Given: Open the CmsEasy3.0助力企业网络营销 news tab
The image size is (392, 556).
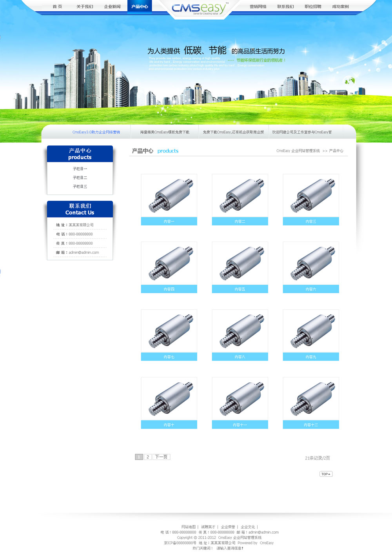Looking at the screenshot, I should click(x=96, y=132).
